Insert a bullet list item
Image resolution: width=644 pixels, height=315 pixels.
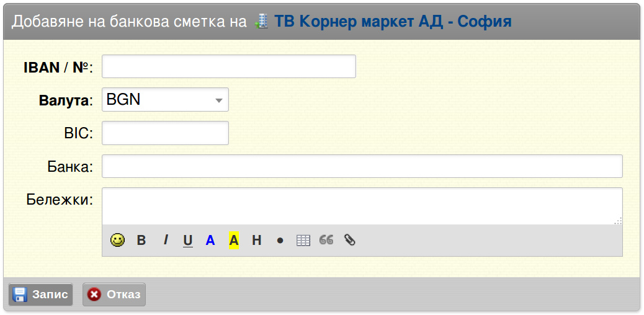pos(280,241)
